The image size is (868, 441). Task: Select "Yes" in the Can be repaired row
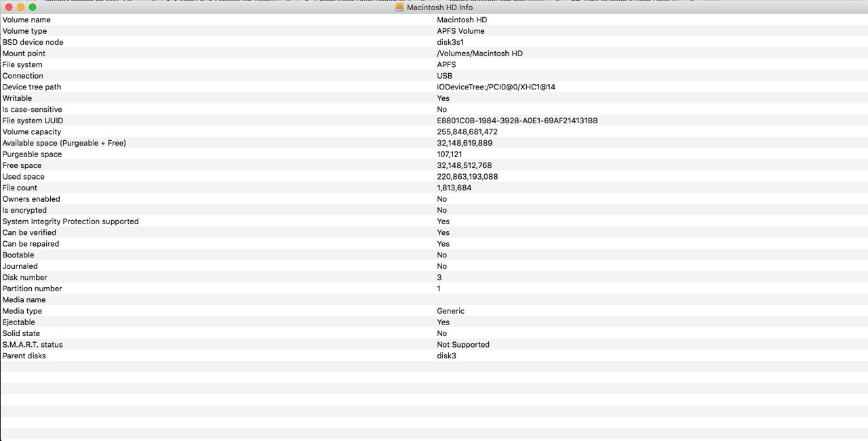tap(443, 244)
